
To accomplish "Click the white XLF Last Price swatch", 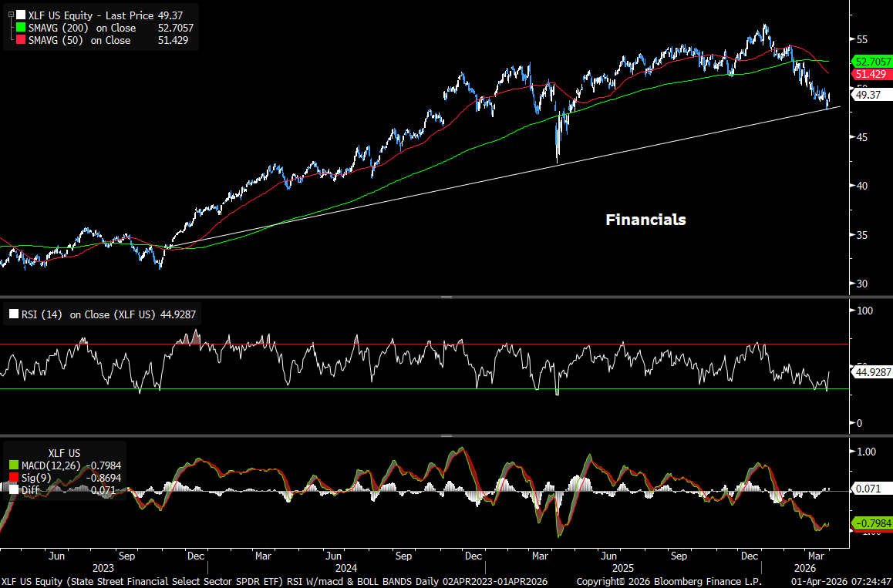I will [21, 15].
